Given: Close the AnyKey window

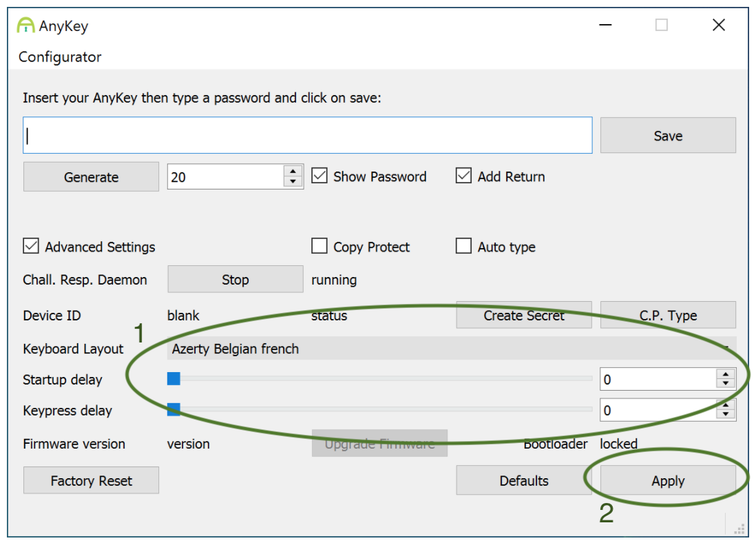Looking at the screenshot, I should pyautogui.click(x=718, y=25).
